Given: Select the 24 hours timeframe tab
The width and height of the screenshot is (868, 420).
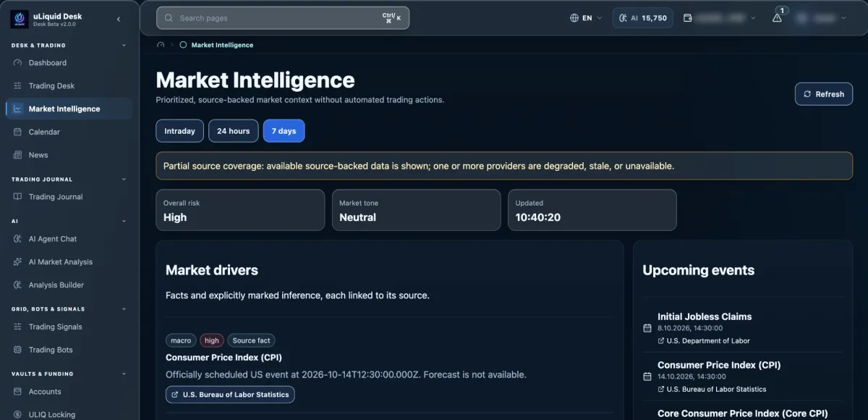Looking at the screenshot, I should coord(233,131).
